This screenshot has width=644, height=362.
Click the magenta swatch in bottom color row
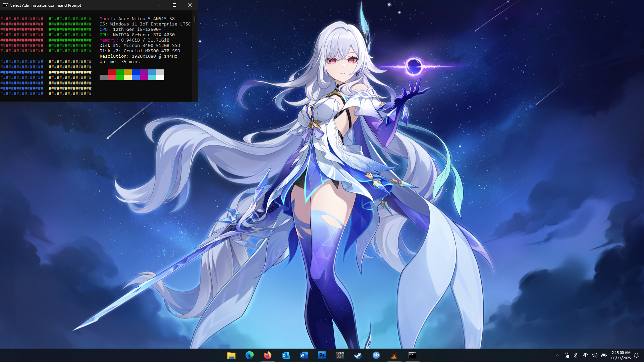tap(144, 77)
